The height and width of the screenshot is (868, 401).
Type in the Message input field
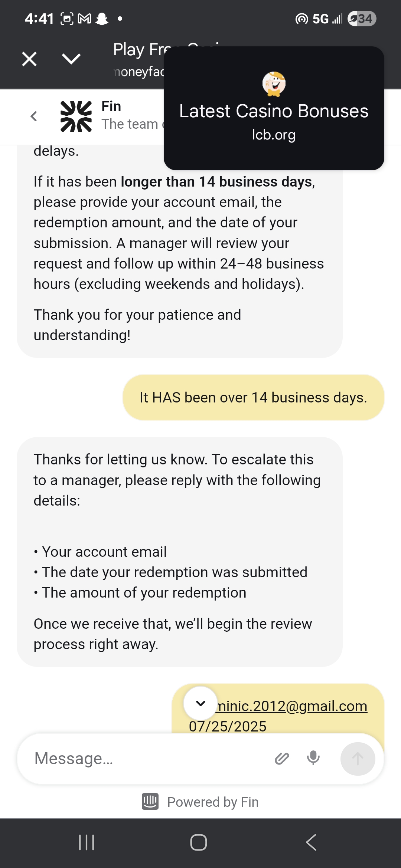149,759
